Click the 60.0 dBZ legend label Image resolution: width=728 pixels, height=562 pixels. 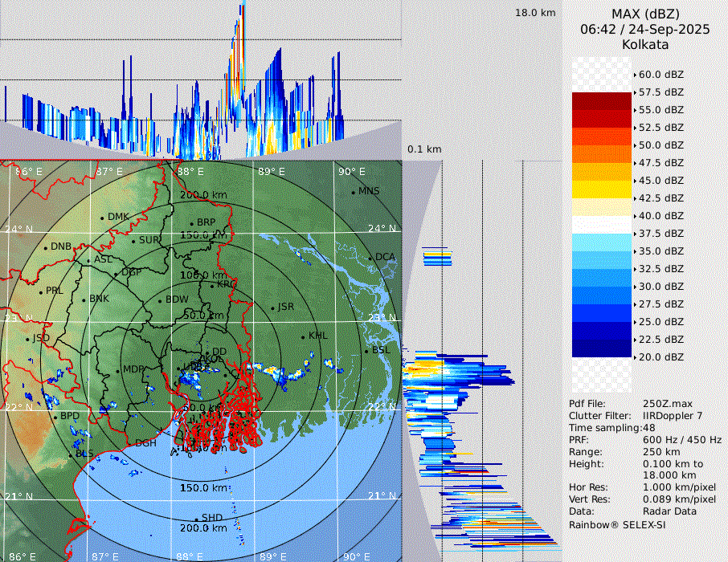[x=661, y=75]
